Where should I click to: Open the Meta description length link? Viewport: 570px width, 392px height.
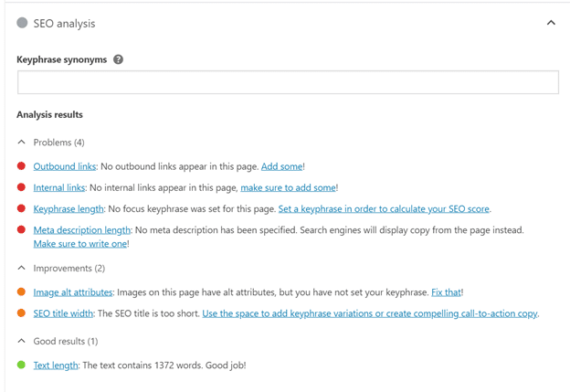click(82, 230)
